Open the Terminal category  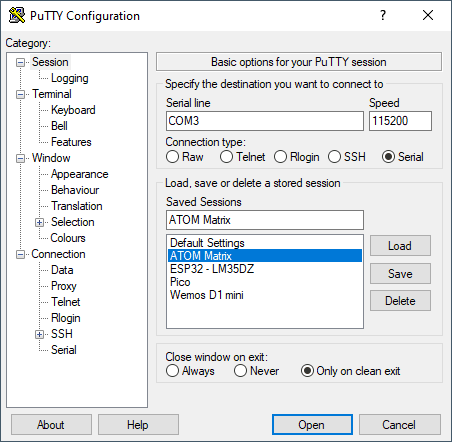coord(52,94)
